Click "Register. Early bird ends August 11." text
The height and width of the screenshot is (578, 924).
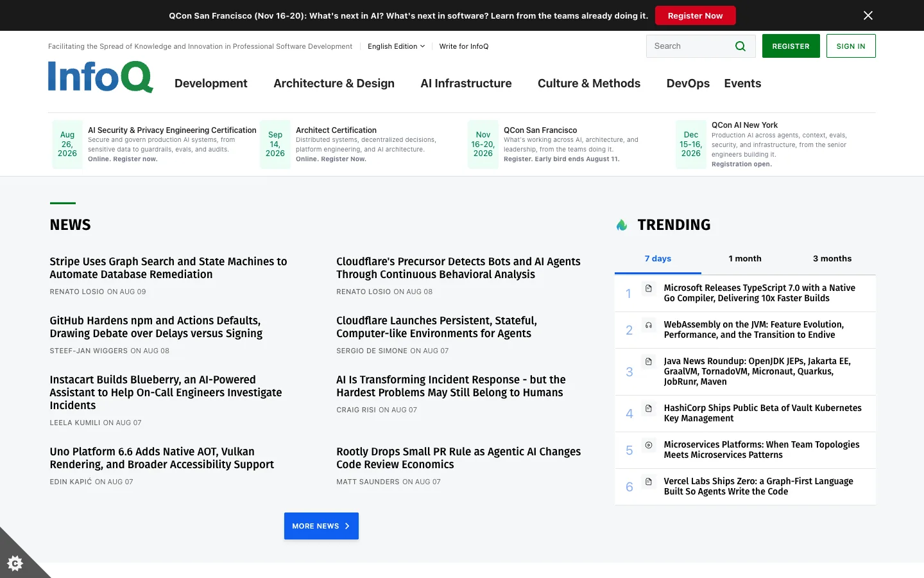tap(561, 159)
